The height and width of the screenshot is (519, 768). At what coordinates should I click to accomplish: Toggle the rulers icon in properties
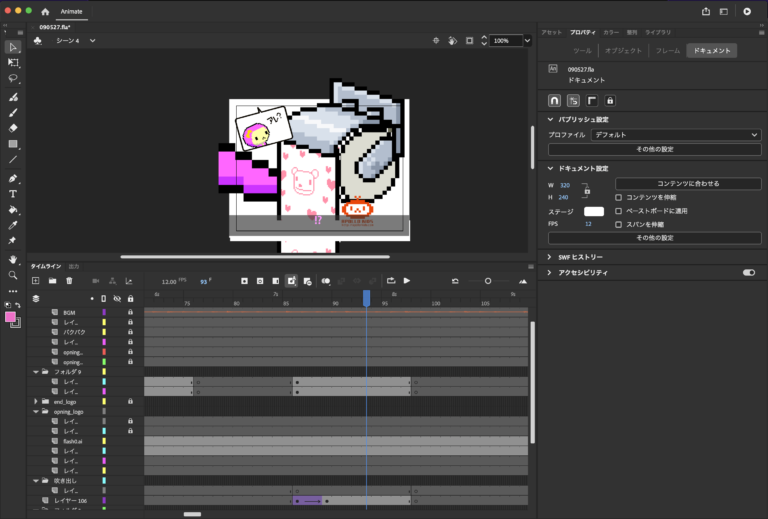[x=592, y=101]
